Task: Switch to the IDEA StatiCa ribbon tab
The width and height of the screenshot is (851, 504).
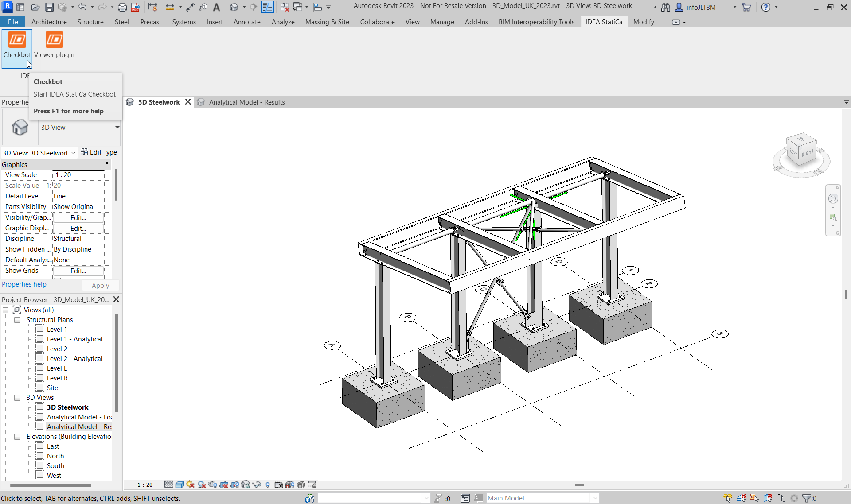Action: 604,22
